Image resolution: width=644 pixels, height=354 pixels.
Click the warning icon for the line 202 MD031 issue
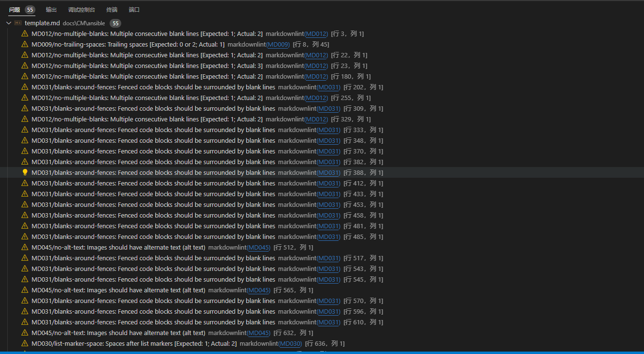pos(25,87)
